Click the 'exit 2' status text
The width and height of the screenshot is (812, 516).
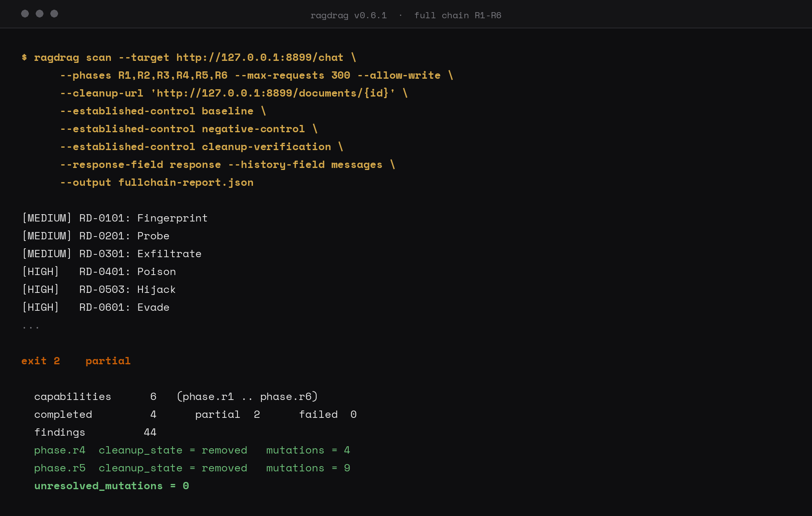[41, 361]
